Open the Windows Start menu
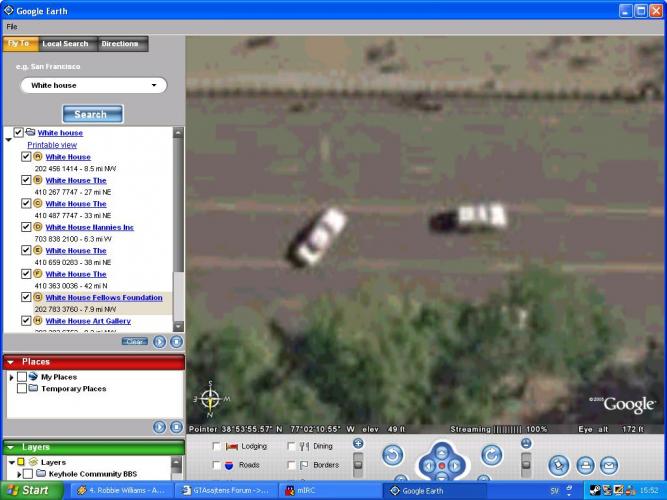The height and width of the screenshot is (500, 667). click(31, 490)
